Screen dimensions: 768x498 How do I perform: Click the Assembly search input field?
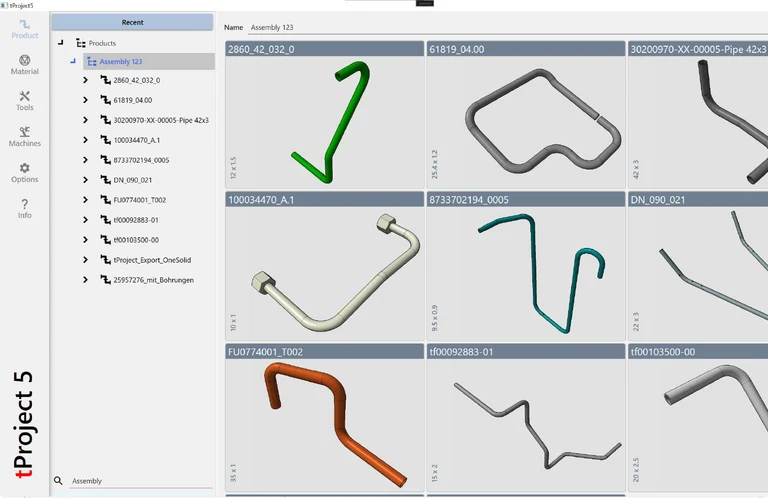140,481
